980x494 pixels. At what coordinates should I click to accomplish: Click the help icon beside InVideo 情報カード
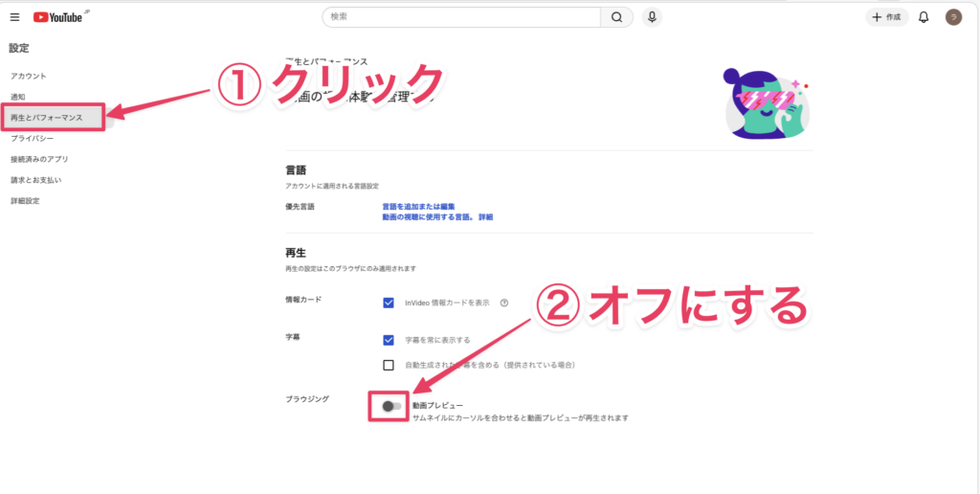click(x=503, y=303)
